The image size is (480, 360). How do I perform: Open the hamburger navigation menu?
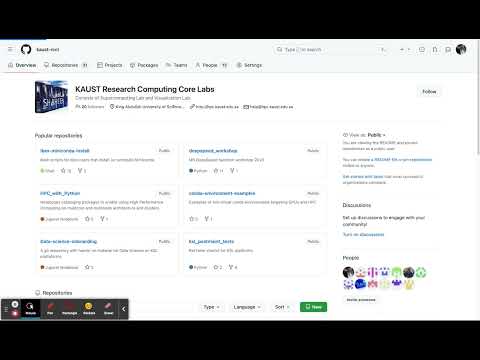[x=10, y=49]
